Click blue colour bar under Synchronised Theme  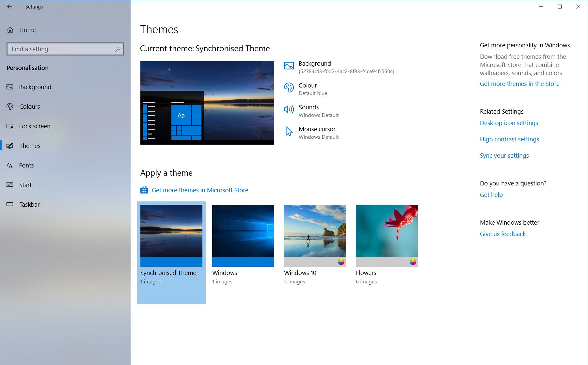pos(171,262)
